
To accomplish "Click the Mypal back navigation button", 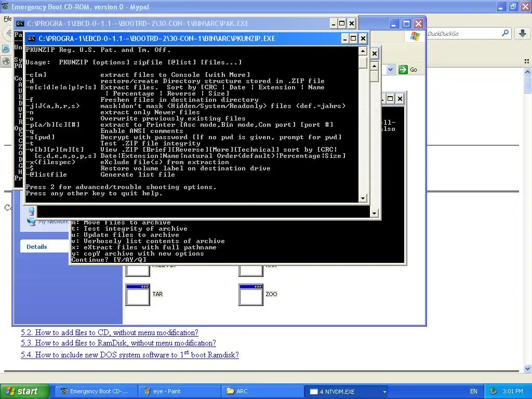I will point(7,33).
